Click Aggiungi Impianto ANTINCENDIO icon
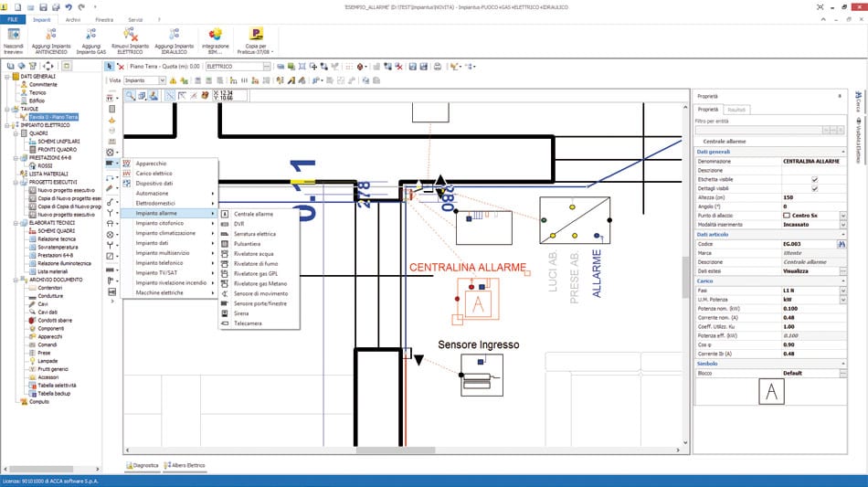Screen dimensions: 868x487 [51, 35]
